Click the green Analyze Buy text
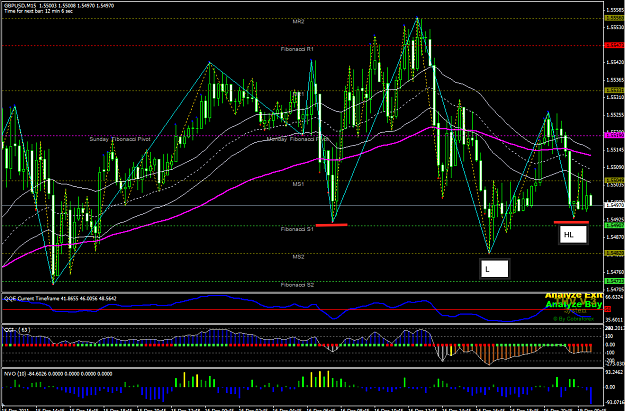This screenshot has height=411, width=625. click(574, 305)
